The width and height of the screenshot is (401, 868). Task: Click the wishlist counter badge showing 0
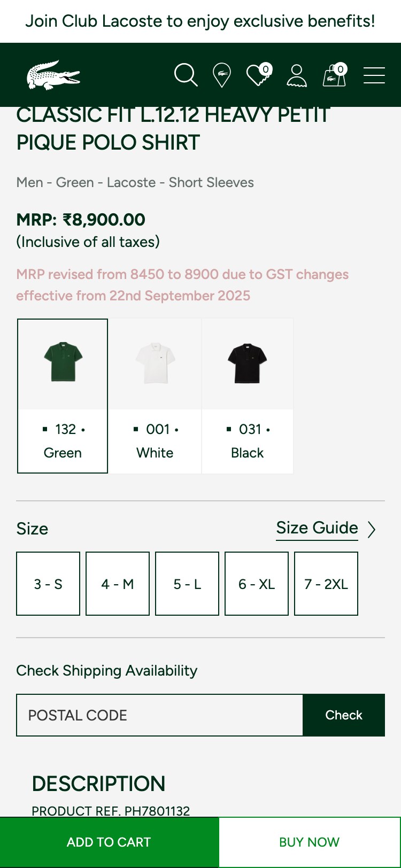[265, 68]
